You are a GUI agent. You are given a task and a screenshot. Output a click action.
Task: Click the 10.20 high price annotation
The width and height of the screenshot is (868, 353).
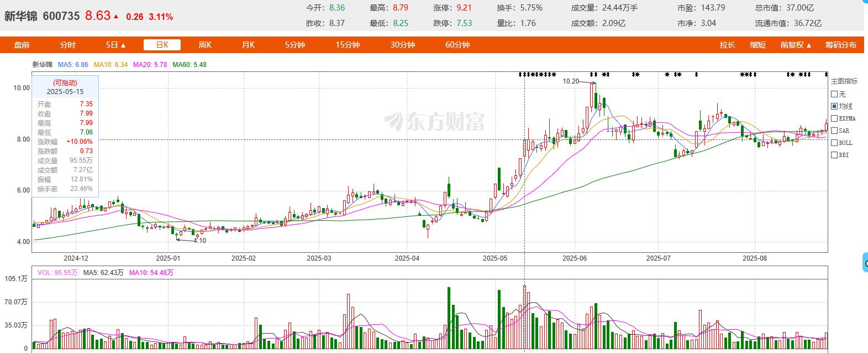click(571, 81)
